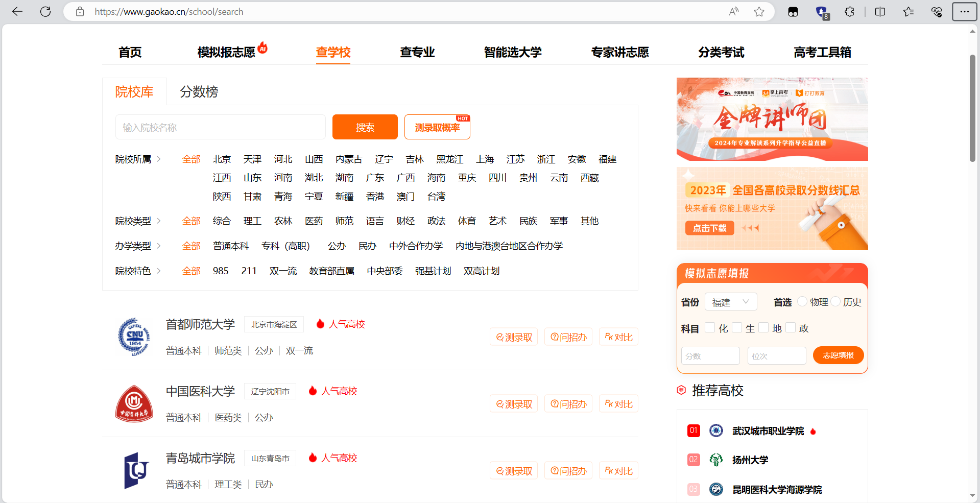Filter by 双一流 feature
The width and height of the screenshot is (980, 503).
coord(283,271)
